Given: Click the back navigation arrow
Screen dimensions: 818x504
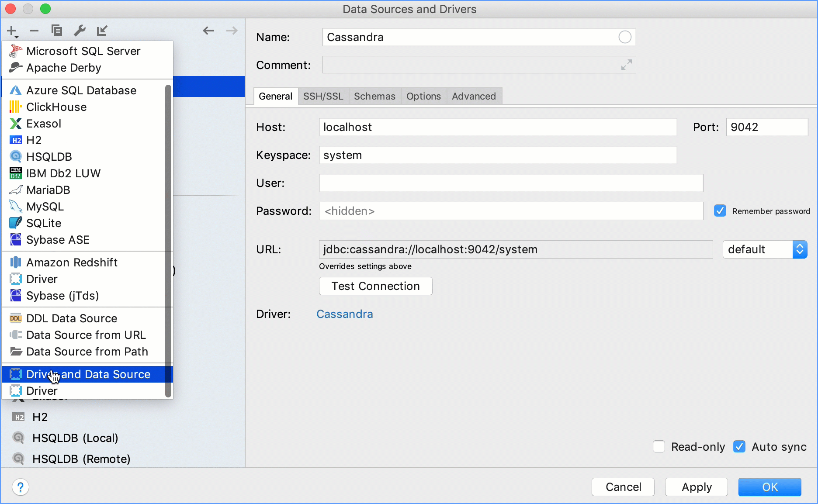Looking at the screenshot, I should point(208,31).
